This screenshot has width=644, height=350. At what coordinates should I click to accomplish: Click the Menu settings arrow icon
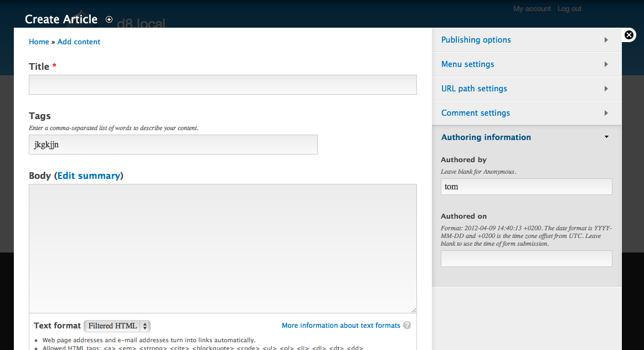pyautogui.click(x=606, y=64)
